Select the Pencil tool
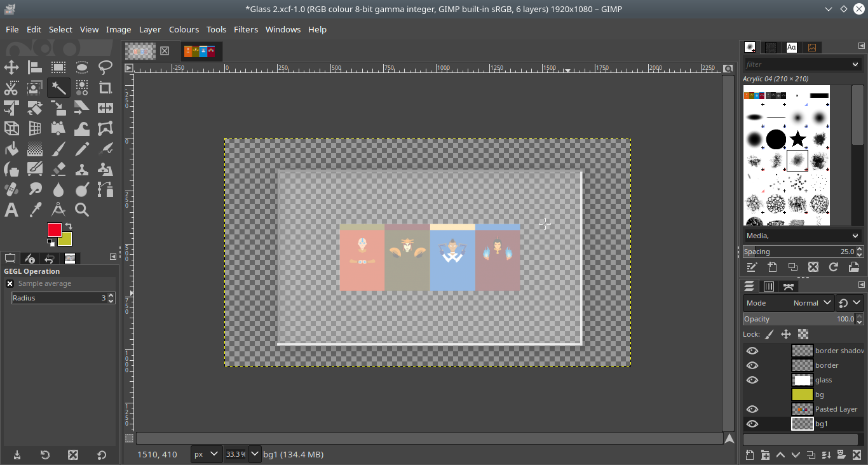The image size is (868, 465). pyautogui.click(x=82, y=149)
